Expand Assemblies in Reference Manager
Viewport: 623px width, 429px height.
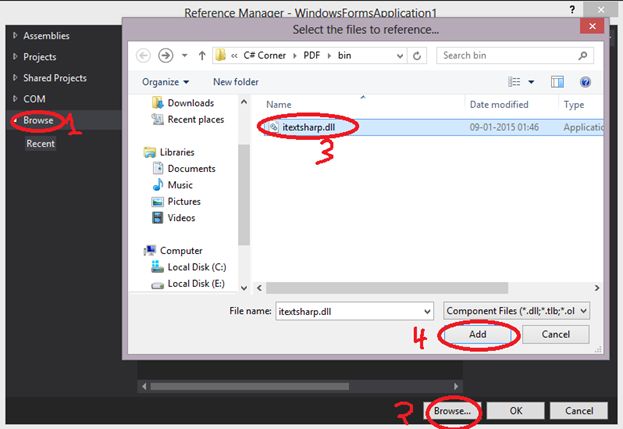point(15,35)
